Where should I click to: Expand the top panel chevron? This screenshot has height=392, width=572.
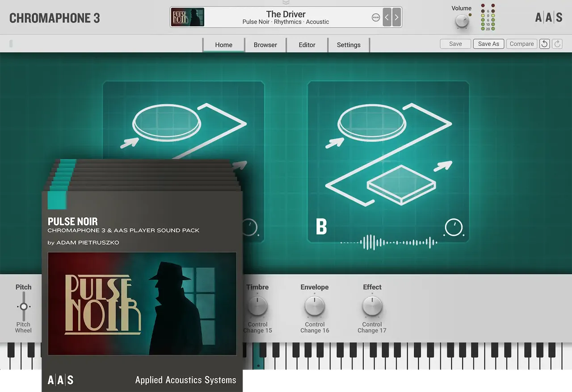pos(286,3)
